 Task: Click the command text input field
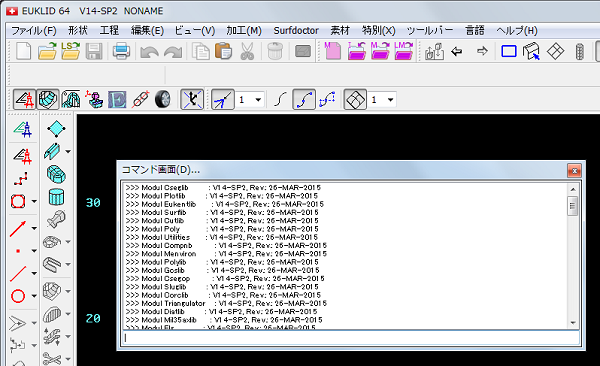[351, 338]
